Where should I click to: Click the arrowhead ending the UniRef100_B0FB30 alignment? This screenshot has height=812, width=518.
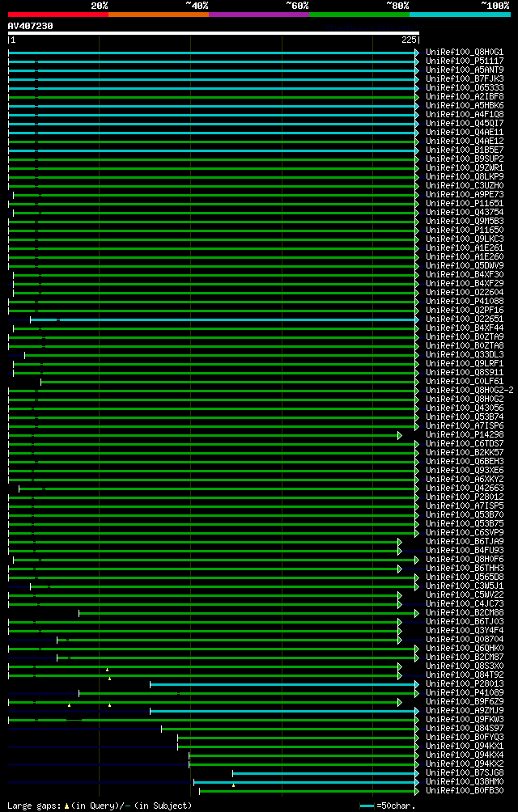point(417,791)
